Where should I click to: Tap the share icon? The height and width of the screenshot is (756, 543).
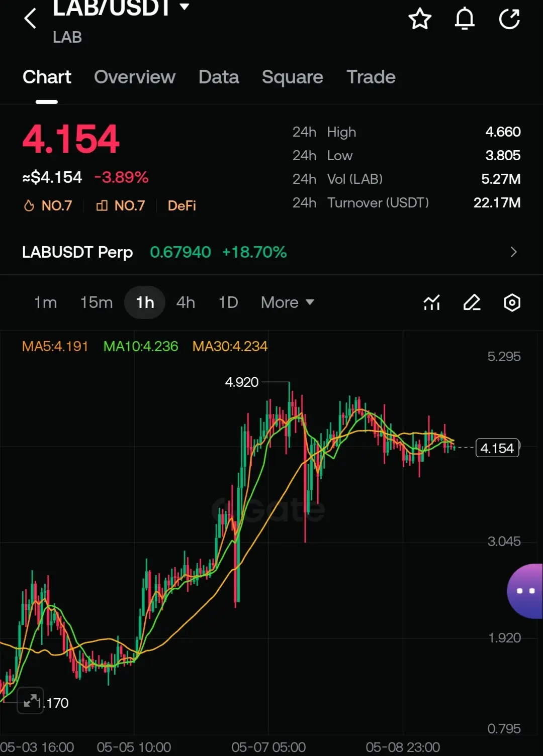509,19
